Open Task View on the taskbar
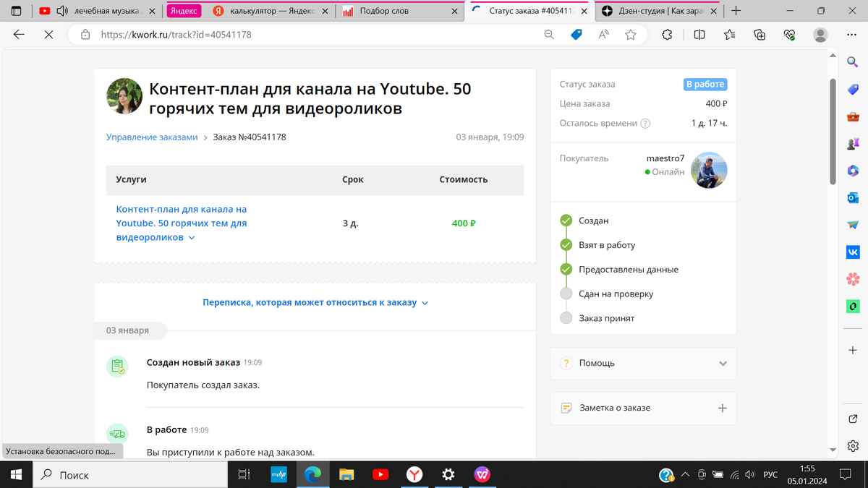 244,475
